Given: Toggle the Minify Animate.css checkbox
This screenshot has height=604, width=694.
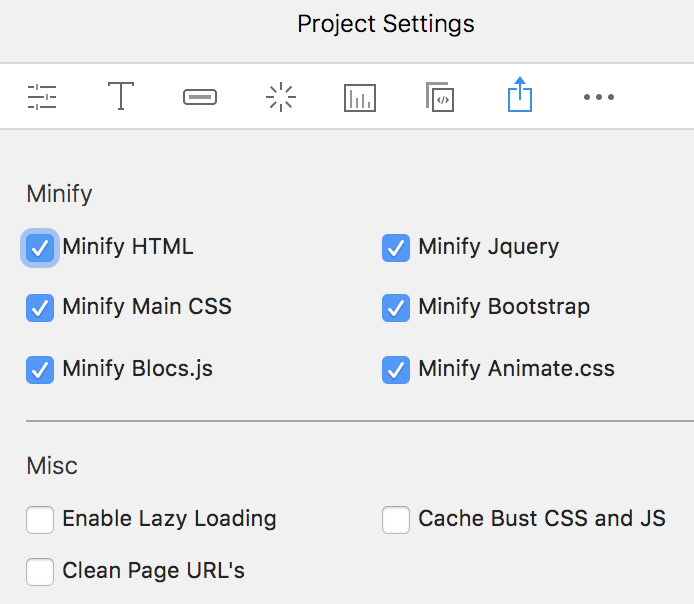Looking at the screenshot, I should coord(396,370).
